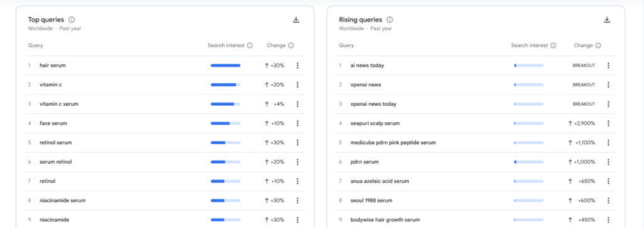Open more options for niacinamide serum
644x228 pixels.
(297, 200)
